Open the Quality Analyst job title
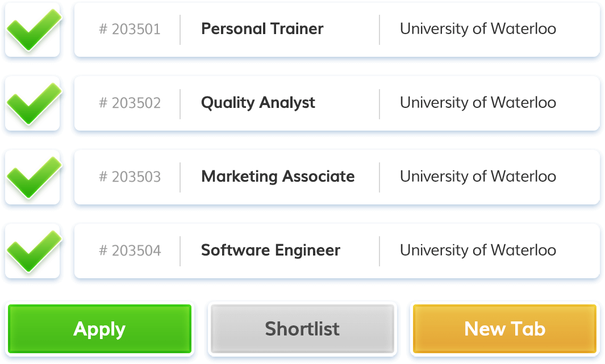The width and height of the screenshot is (605, 364). tap(258, 103)
